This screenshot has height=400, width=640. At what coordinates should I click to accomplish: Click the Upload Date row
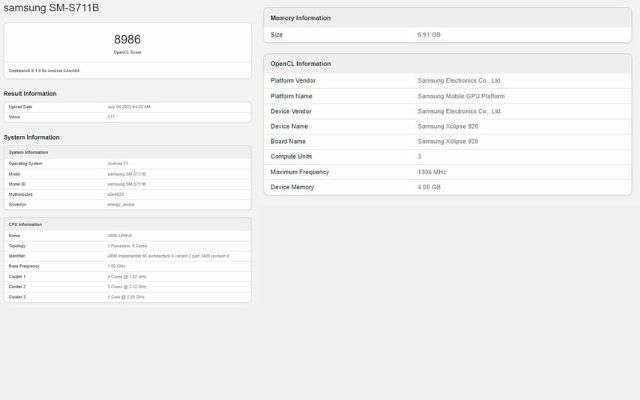click(127, 106)
